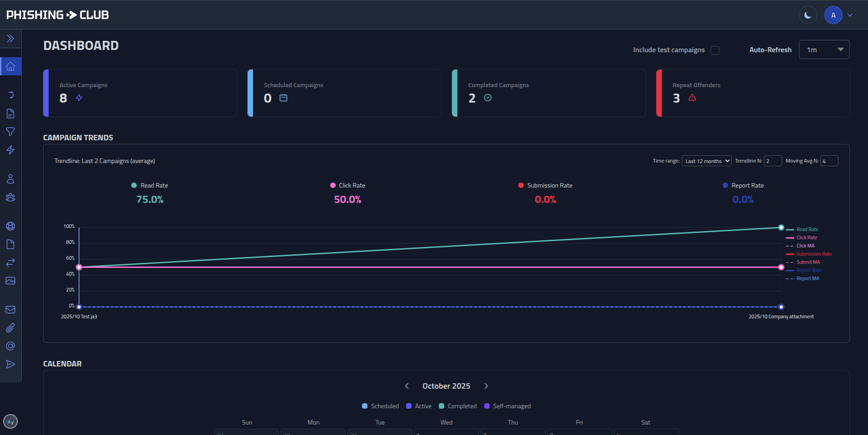Expand the sidebar using the double chevron
The height and width of the screenshot is (435, 868).
(x=10, y=38)
